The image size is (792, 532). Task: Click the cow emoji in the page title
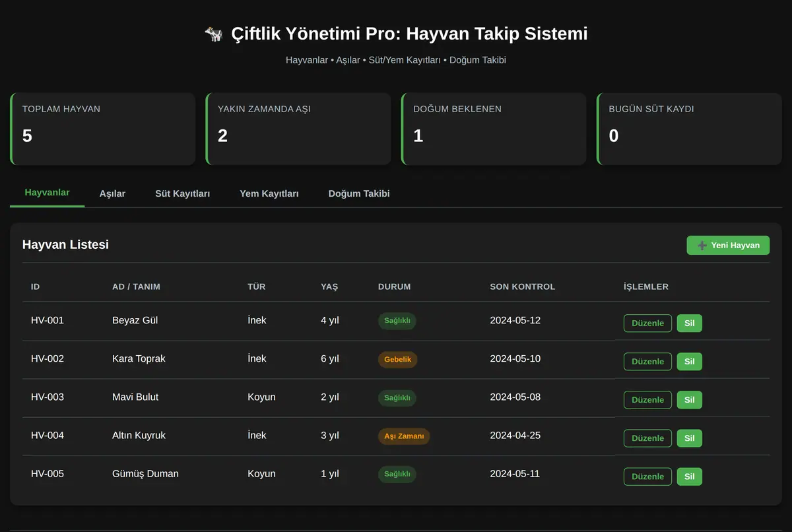click(214, 34)
